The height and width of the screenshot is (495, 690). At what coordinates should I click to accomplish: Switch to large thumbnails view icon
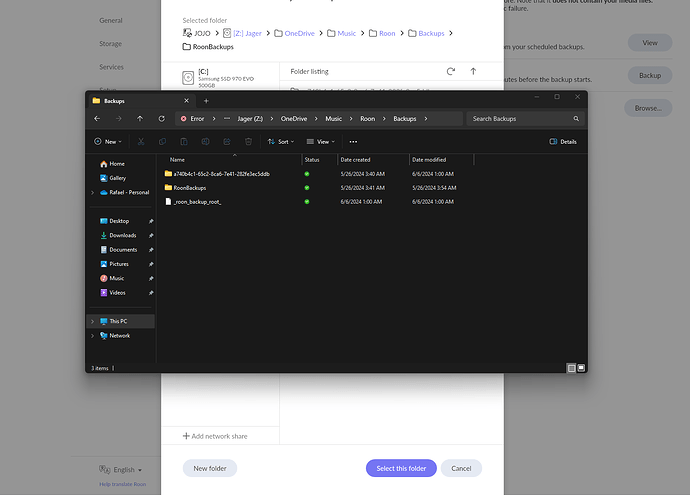pos(581,368)
